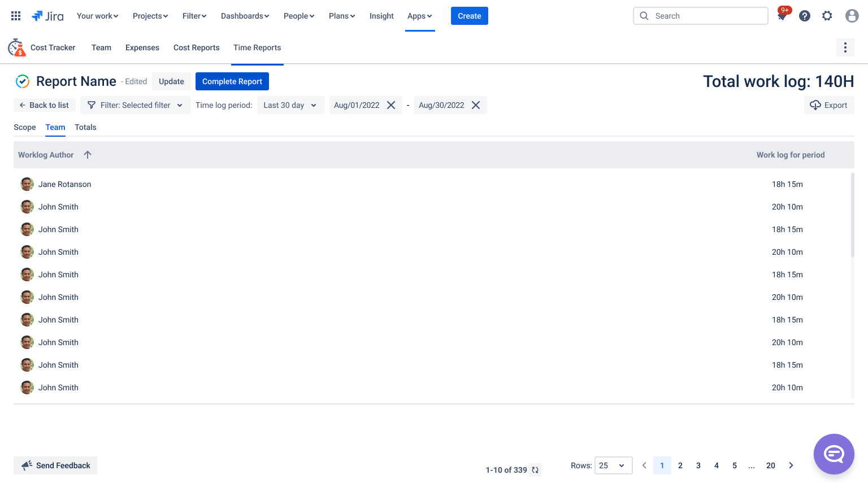Click the Search input field
The width and height of the screenshot is (868, 488).
(x=701, y=16)
